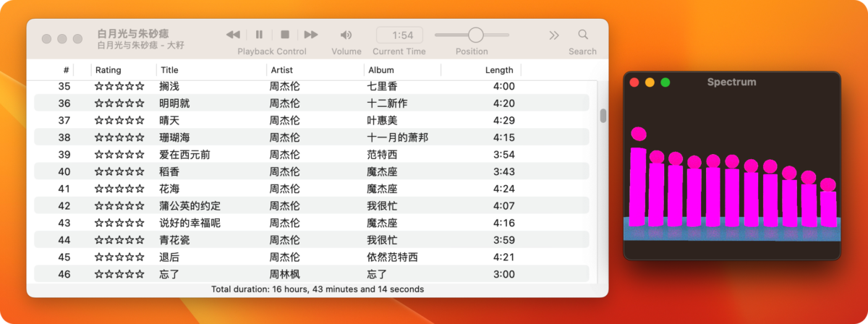
Task: Select the track titled 退后
Action: pos(169,257)
